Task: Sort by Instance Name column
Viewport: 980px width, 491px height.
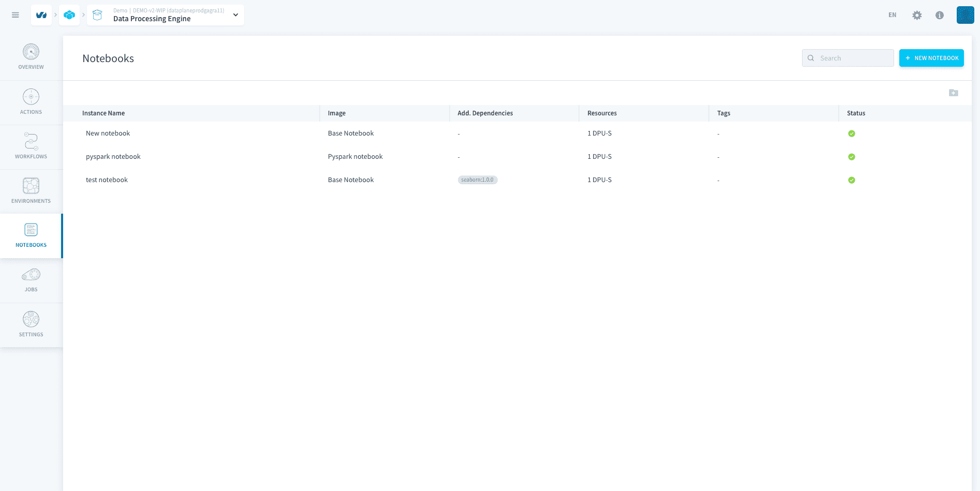Action: [x=103, y=113]
